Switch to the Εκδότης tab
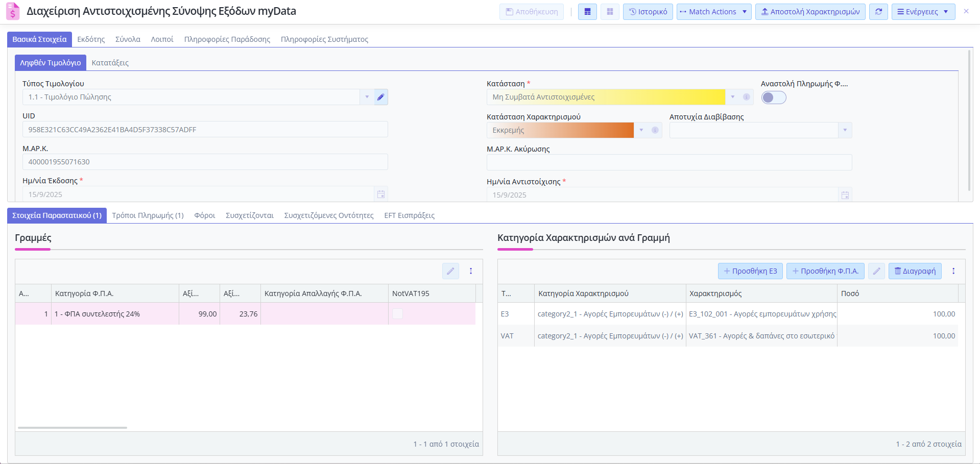Screen dimensions: 980x464 91,39
